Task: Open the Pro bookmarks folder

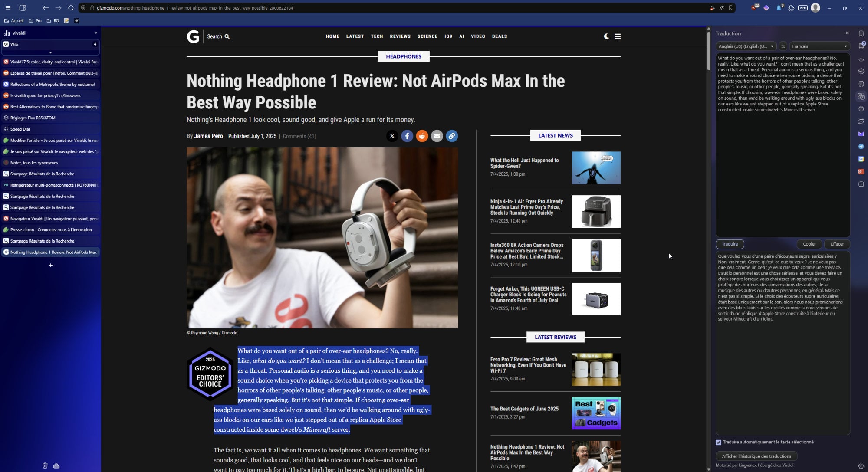Action: point(35,20)
